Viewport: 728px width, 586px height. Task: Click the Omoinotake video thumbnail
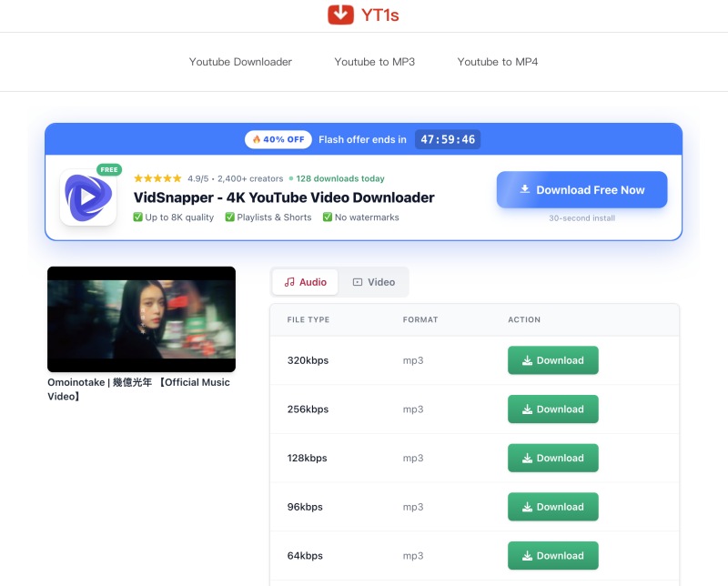[142, 319]
